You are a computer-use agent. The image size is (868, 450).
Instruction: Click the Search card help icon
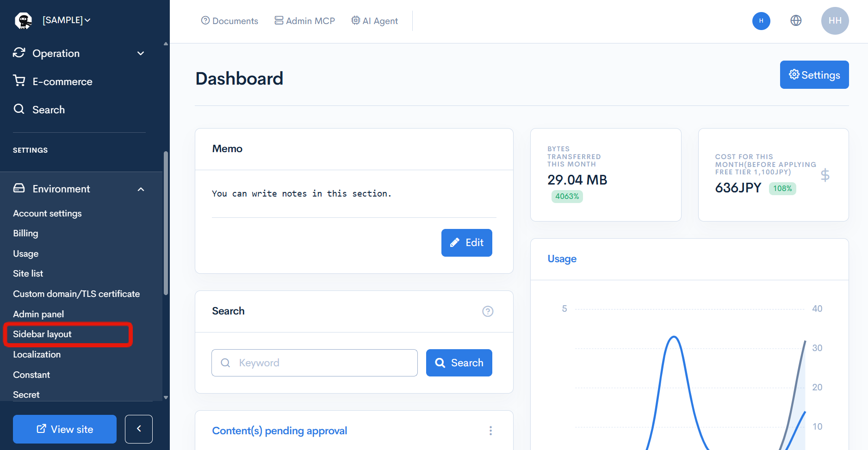pyautogui.click(x=488, y=311)
